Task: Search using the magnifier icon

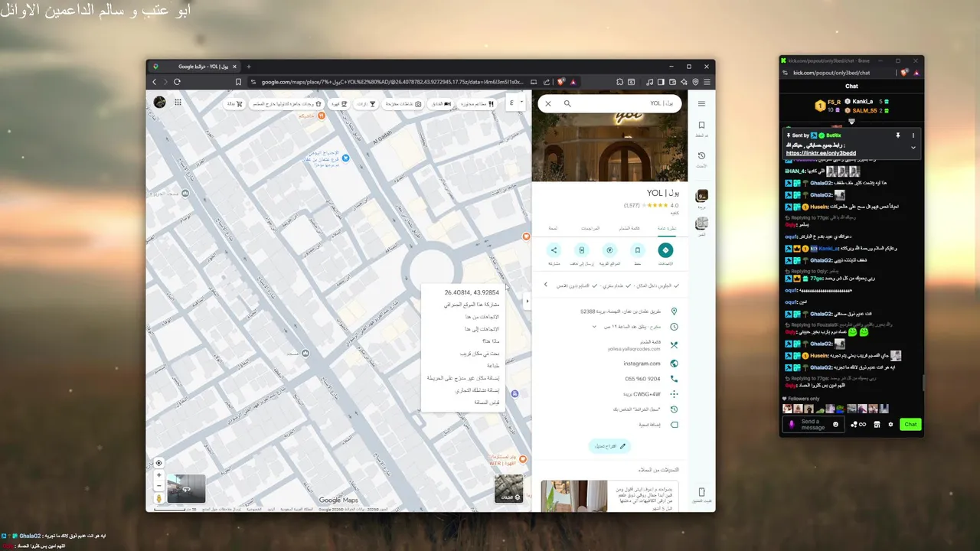Action: (567, 103)
